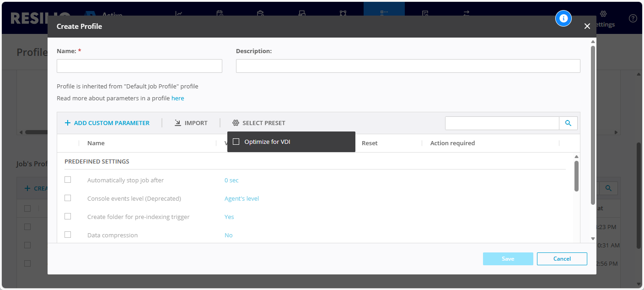
Task: Click the Import icon in the dialog toolbar
Action: coord(177,123)
